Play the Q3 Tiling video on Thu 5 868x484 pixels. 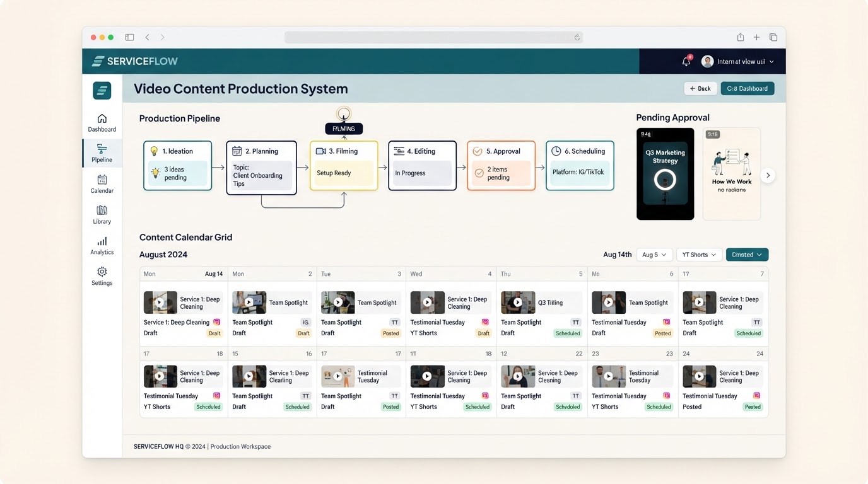(x=518, y=302)
